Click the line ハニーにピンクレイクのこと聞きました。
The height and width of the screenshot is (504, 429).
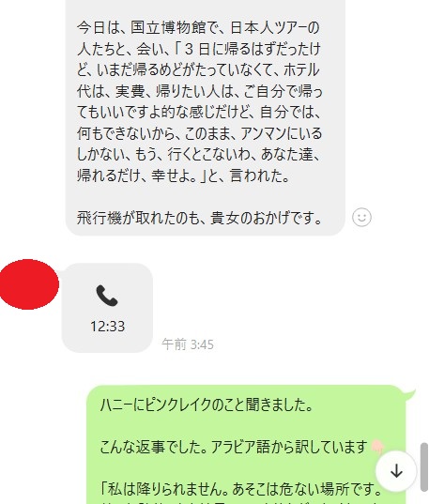coord(207,405)
